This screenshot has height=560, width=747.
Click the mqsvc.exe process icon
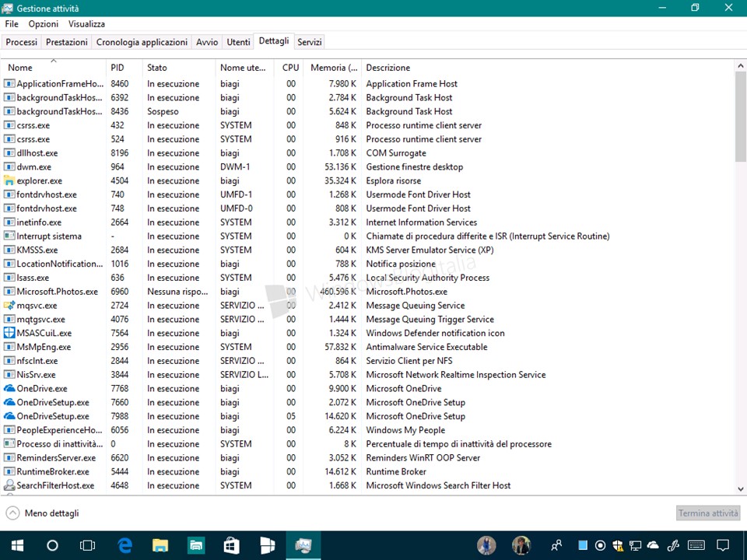tap(9, 305)
